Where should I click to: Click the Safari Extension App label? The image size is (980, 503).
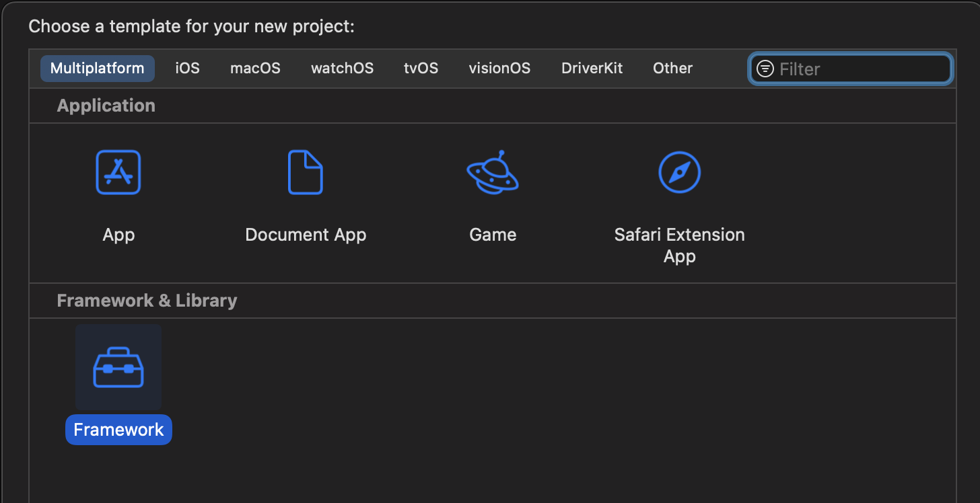(x=679, y=245)
